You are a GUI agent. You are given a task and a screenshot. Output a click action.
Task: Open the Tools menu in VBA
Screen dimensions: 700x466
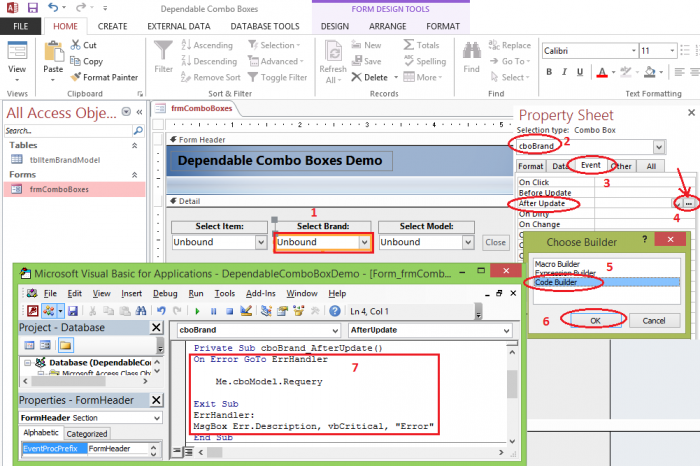225,293
